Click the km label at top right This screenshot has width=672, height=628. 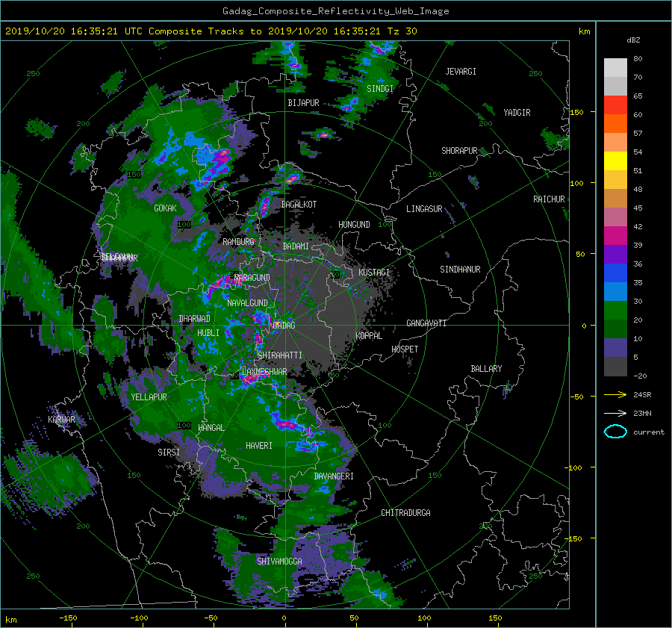pyautogui.click(x=584, y=31)
